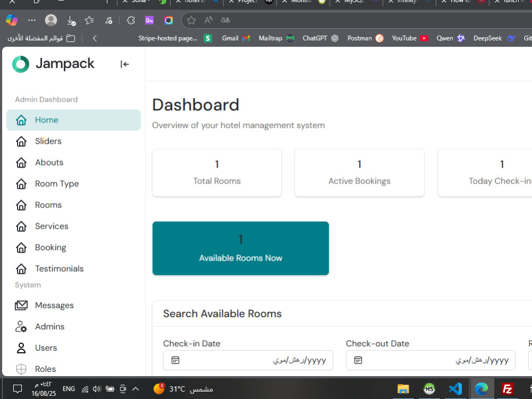The image size is (532, 399).
Task: Click the envelope icon next to Messages
Action: tap(21, 305)
